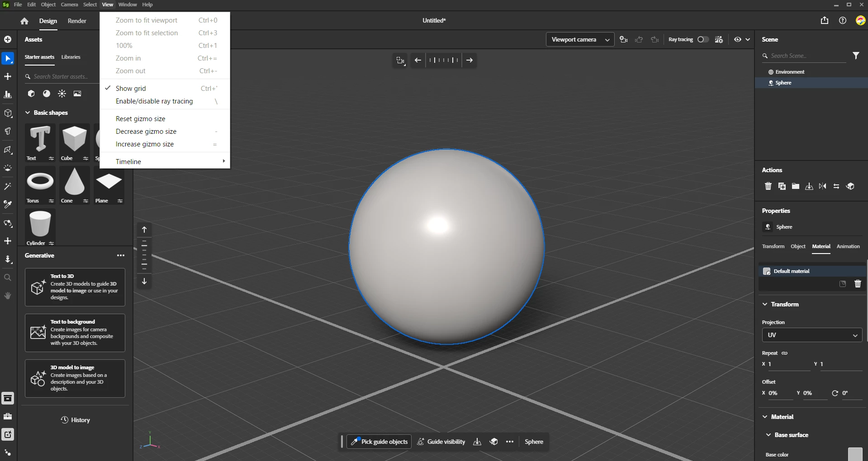Open the Text to background generator
Screen dimensions: 868x461
(x=75, y=333)
